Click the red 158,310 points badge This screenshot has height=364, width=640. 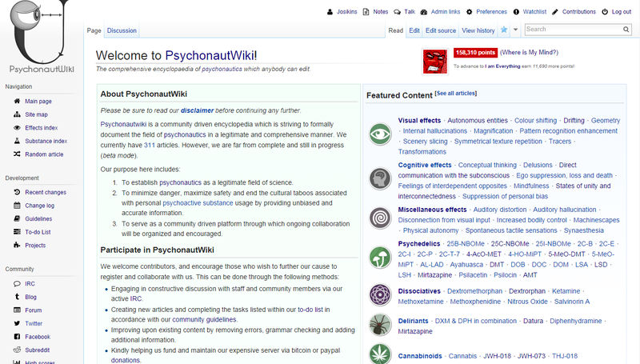474,52
